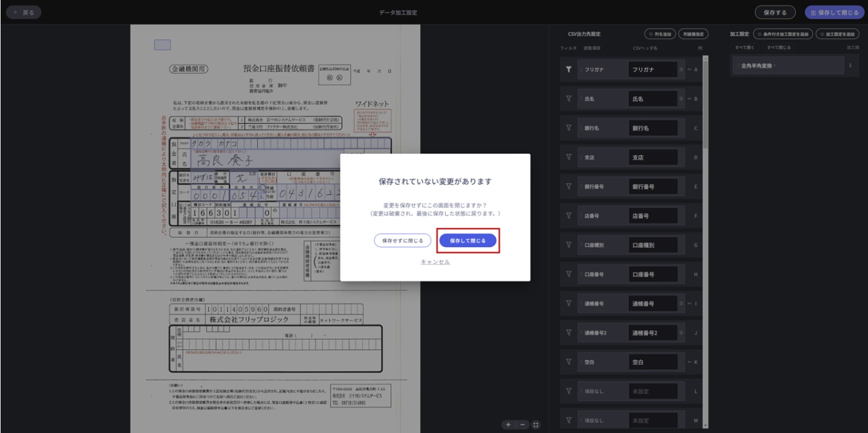Click the filter icon for 空白 row
The width and height of the screenshot is (868, 433).
point(569,362)
